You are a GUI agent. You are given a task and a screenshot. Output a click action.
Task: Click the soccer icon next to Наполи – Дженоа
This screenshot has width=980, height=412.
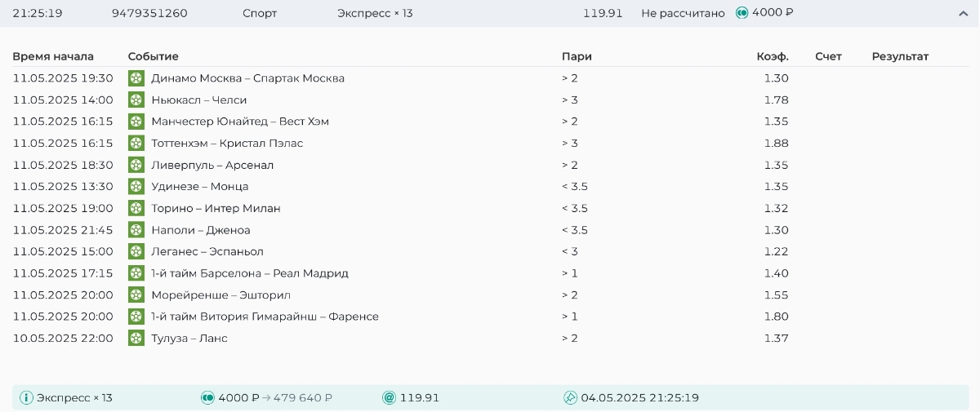pos(136,230)
